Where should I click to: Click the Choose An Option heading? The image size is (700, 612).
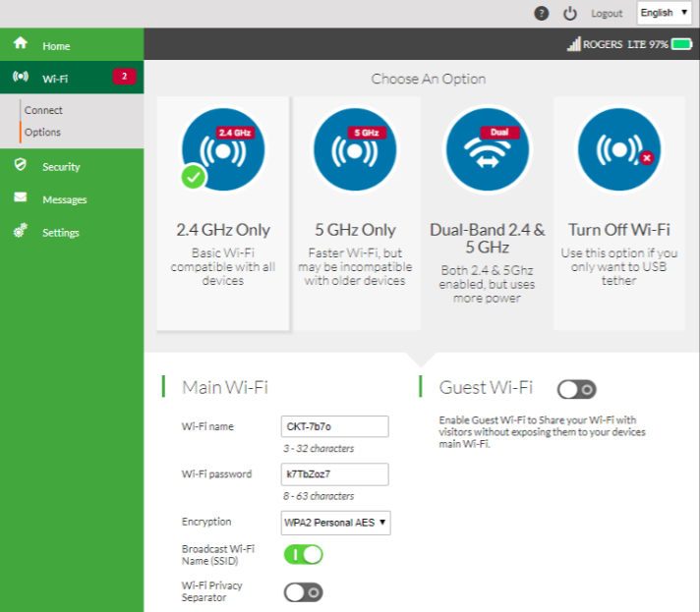429,79
